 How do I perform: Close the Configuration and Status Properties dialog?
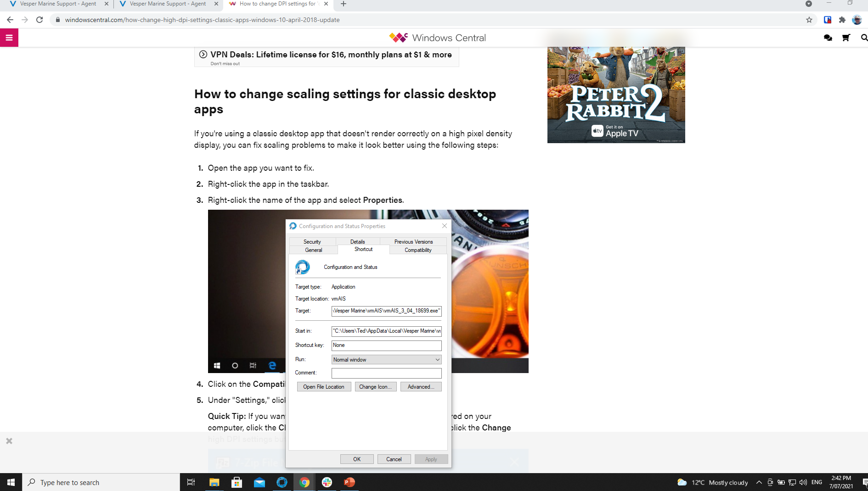(445, 226)
